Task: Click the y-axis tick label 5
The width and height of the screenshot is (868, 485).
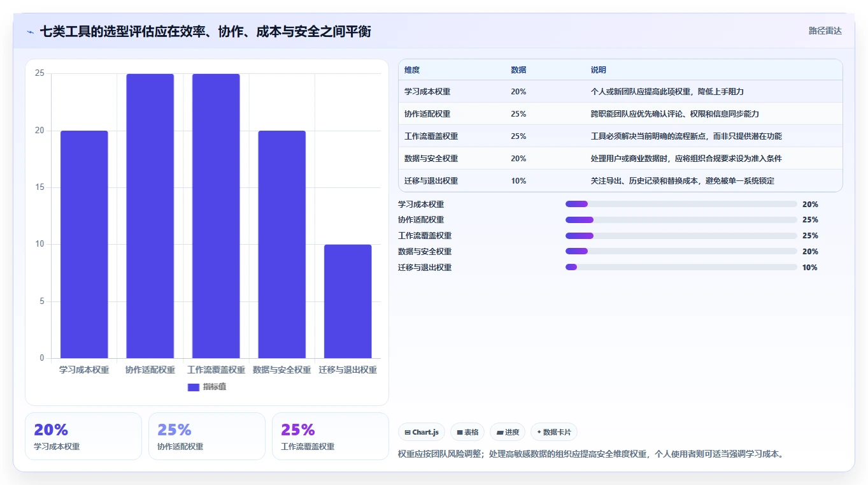Action: tap(42, 301)
